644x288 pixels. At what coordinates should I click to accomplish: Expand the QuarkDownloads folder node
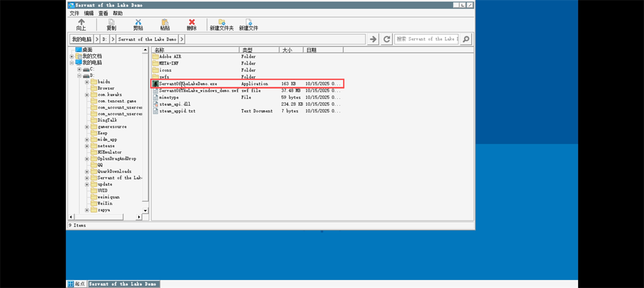tap(87, 171)
